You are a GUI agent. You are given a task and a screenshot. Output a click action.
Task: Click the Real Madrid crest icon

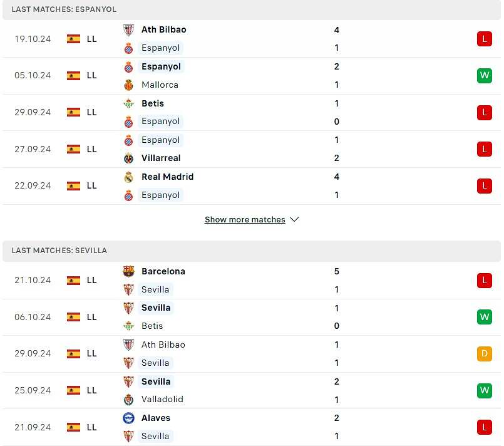[128, 177]
